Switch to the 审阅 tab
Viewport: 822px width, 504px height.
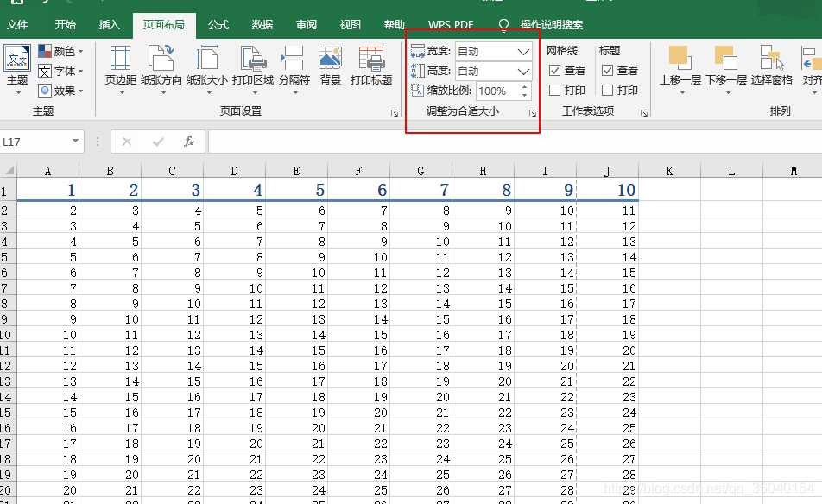click(x=307, y=25)
